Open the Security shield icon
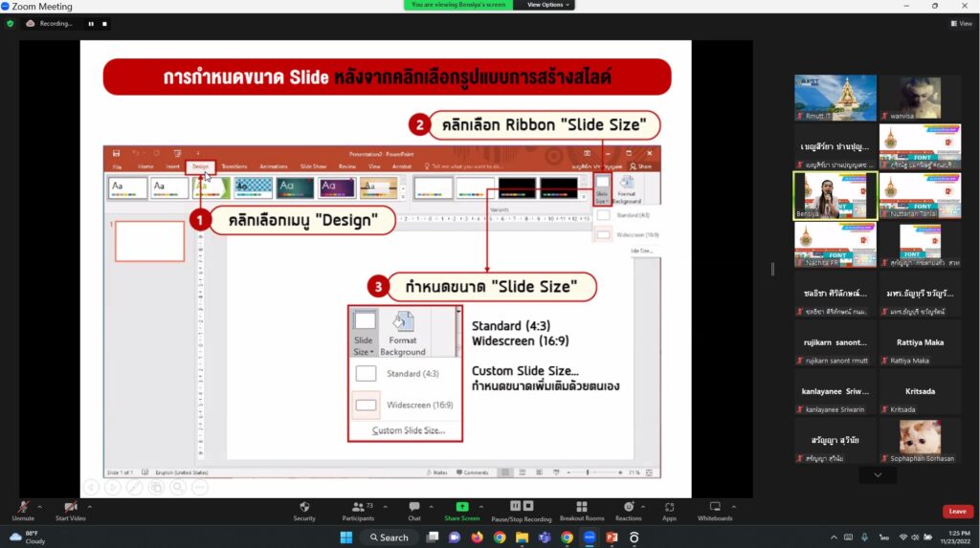The height and width of the screenshot is (548, 980). pyautogui.click(x=304, y=507)
